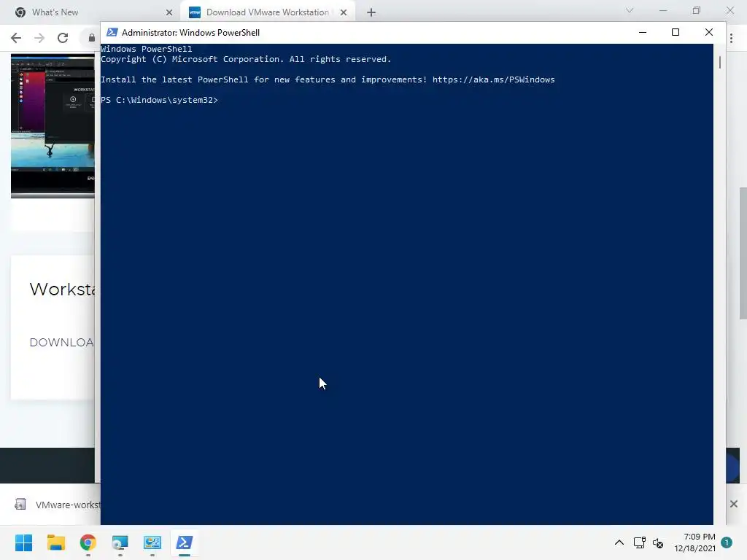Viewport: 747px width, 560px height.
Task: Click the PowerShell title bar icon
Action: coord(112,32)
